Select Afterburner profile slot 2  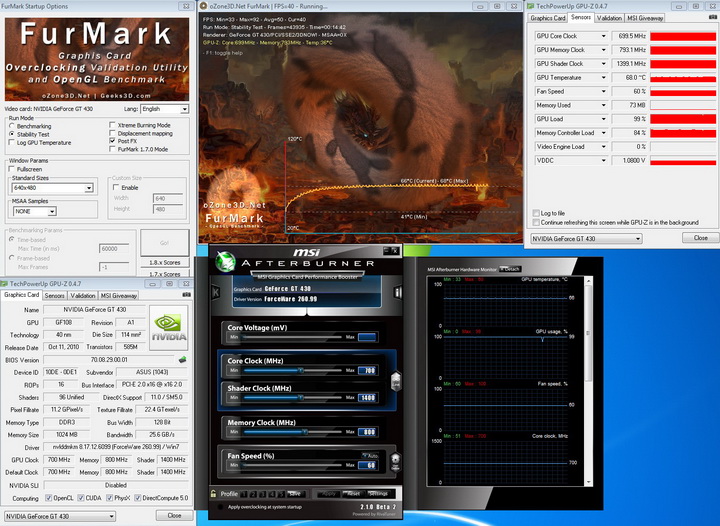[253, 494]
